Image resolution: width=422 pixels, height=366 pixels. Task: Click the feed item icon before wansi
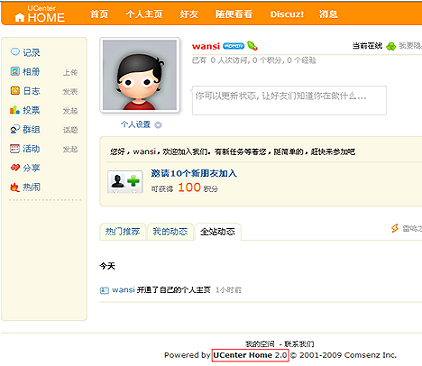coord(104,290)
